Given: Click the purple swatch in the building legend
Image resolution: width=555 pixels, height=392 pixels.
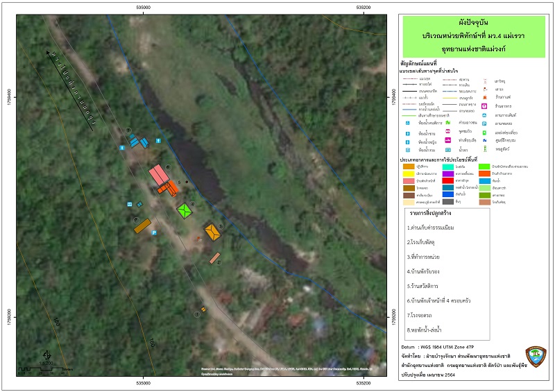Looking at the screenshot, I should (x=448, y=173).
